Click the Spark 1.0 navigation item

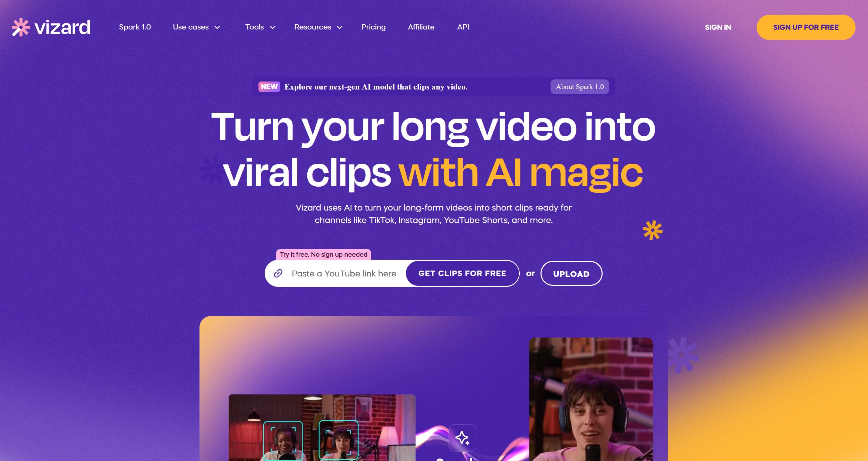pyautogui.click(x=135, y=27)
